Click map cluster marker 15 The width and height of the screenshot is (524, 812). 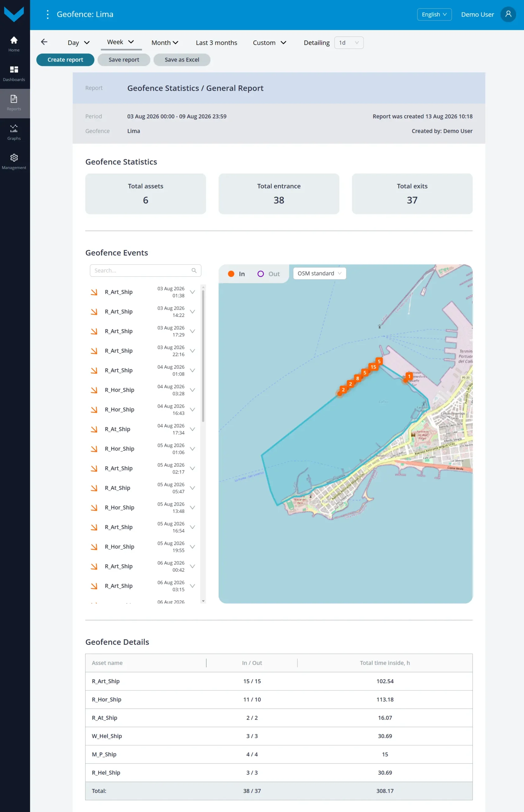click(x=373, y=367)
